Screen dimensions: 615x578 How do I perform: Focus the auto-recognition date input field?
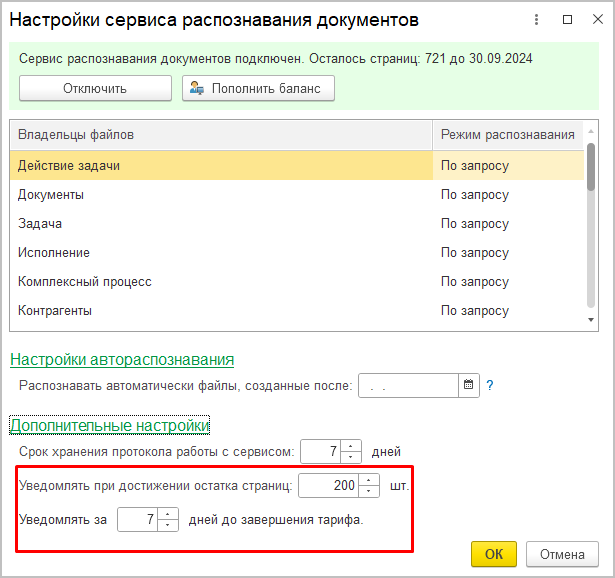[408, 385]
